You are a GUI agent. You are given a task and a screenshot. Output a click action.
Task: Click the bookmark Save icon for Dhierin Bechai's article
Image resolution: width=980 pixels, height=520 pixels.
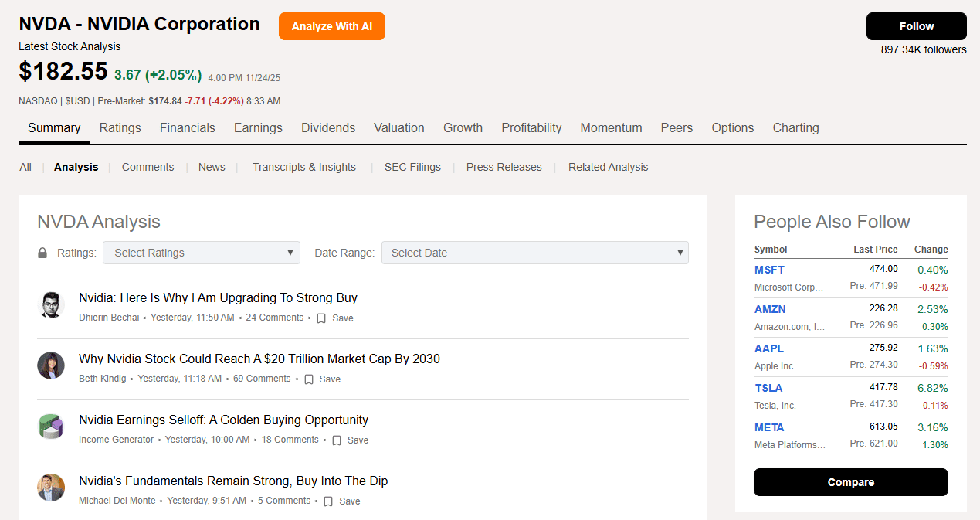click(321, 318)
